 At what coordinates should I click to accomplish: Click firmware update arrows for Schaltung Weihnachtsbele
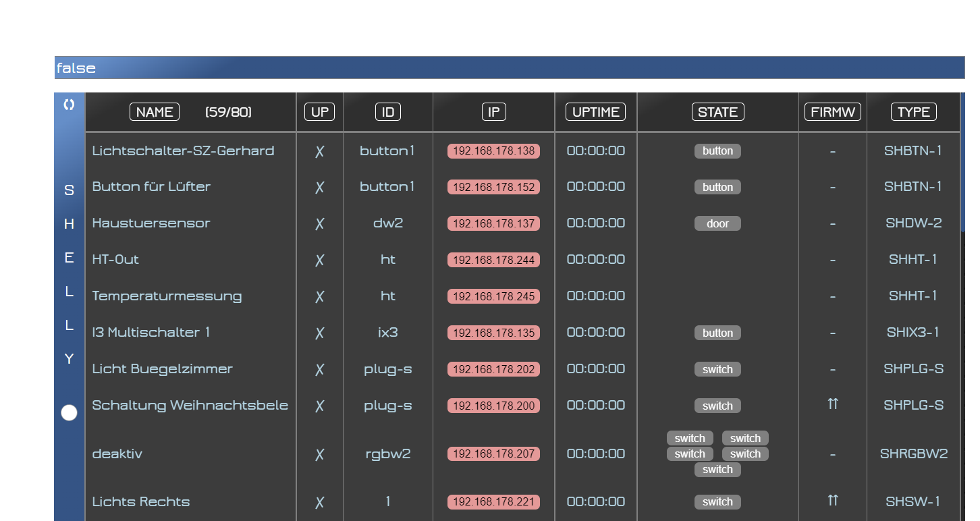[x=832, y=404]
